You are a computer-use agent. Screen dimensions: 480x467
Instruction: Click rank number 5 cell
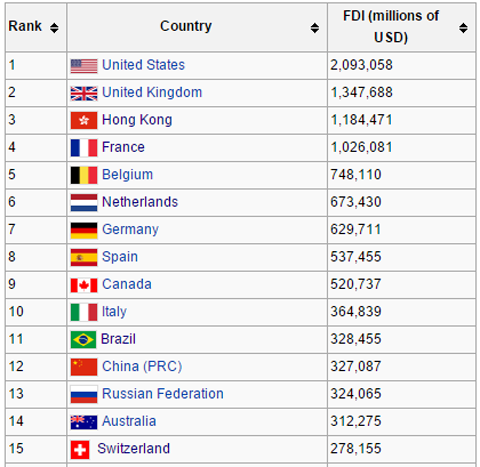[x=36, y=175]
